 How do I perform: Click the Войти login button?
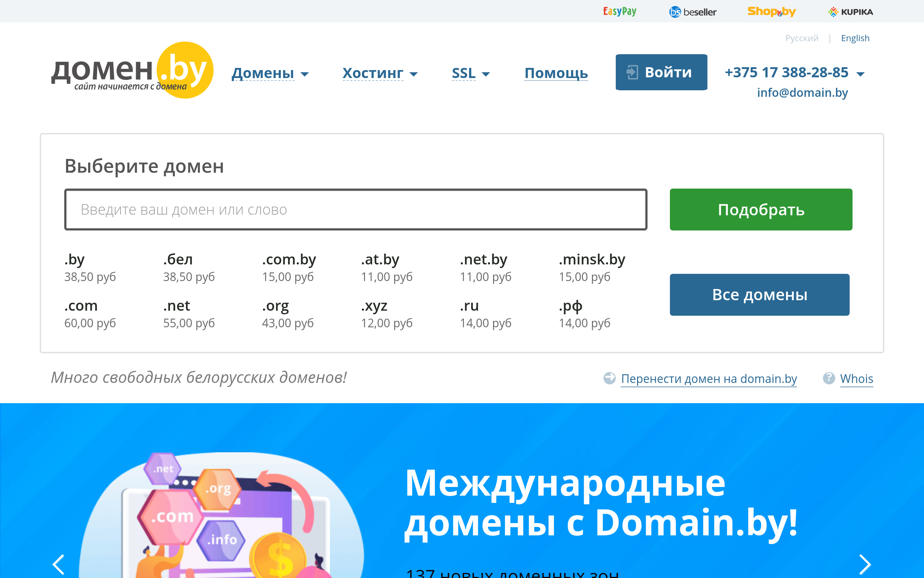coord(661,72)
